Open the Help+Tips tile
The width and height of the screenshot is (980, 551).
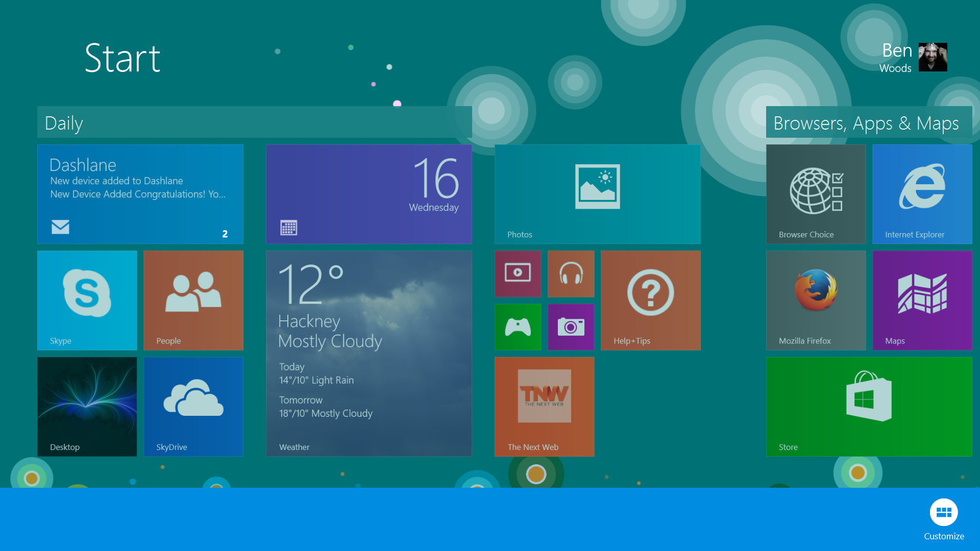[x=651, y=300]
